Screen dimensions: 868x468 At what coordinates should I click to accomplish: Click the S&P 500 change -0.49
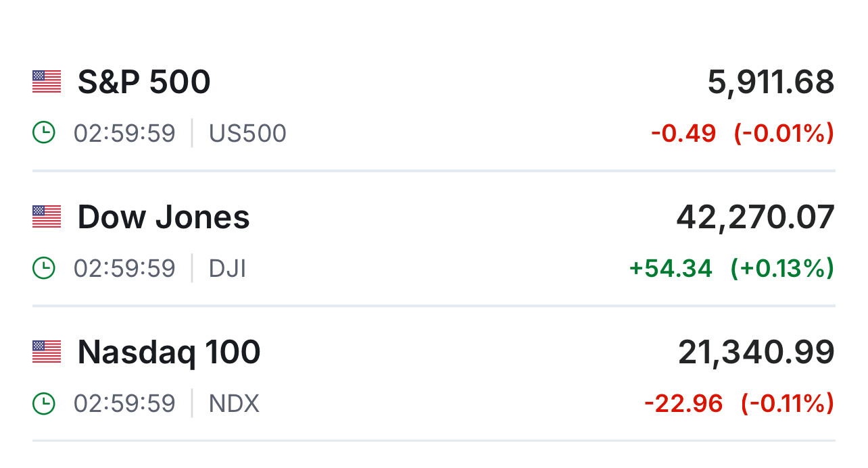click(x=683, y=134)
